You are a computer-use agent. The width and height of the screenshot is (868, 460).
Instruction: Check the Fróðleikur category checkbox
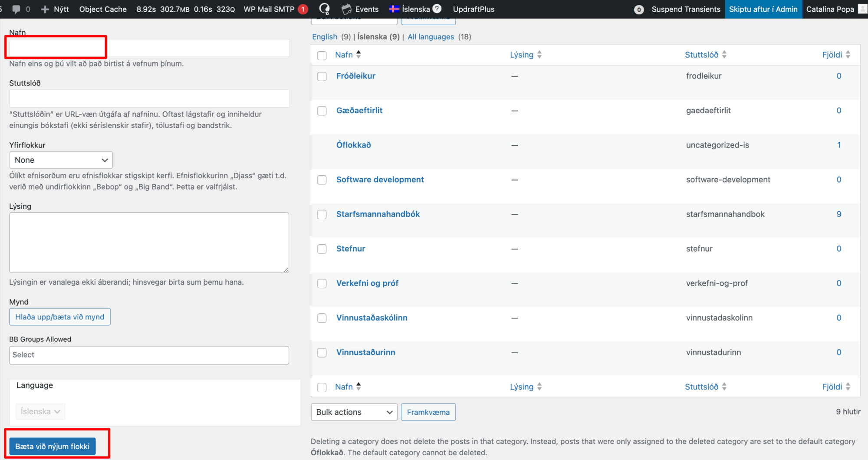[x=322, y=76]
